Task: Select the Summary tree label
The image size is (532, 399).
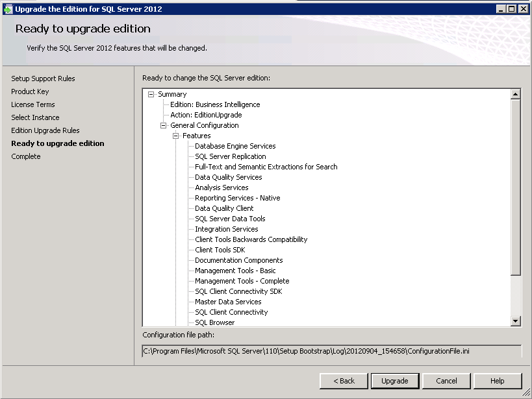Action: (172, 95)
